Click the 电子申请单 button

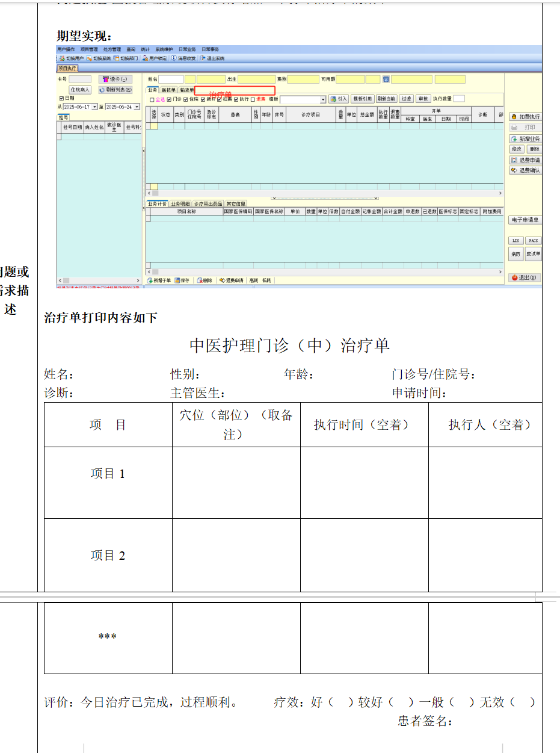tap(525, 220)
